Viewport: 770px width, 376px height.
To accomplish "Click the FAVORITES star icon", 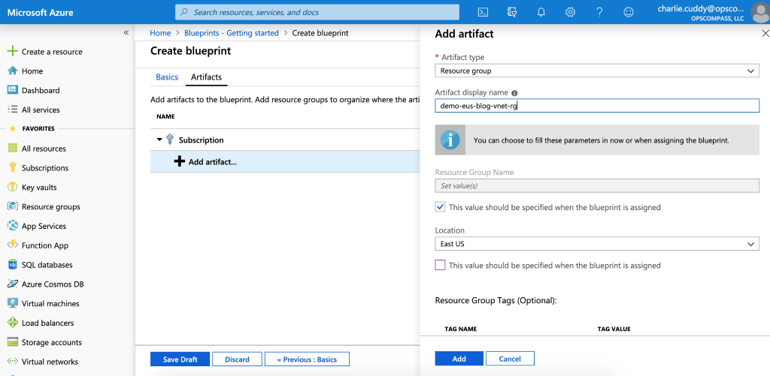I will (x=13, y=129).
